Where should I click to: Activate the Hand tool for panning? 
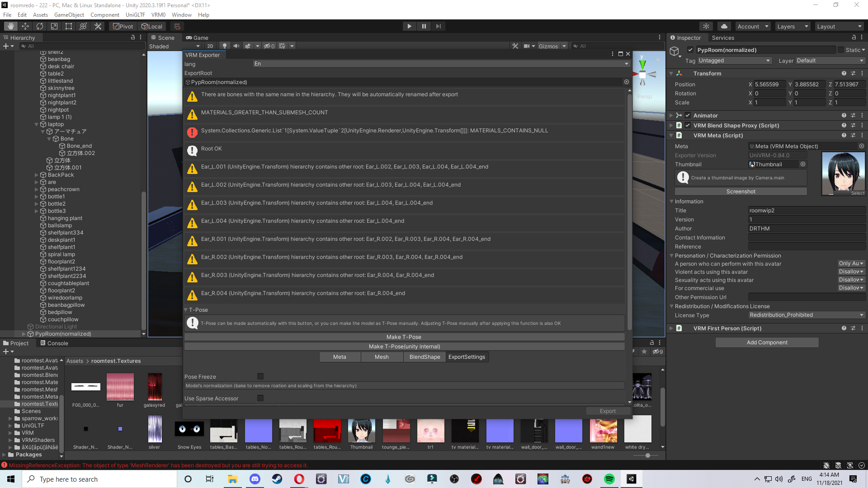click(10, 26)
